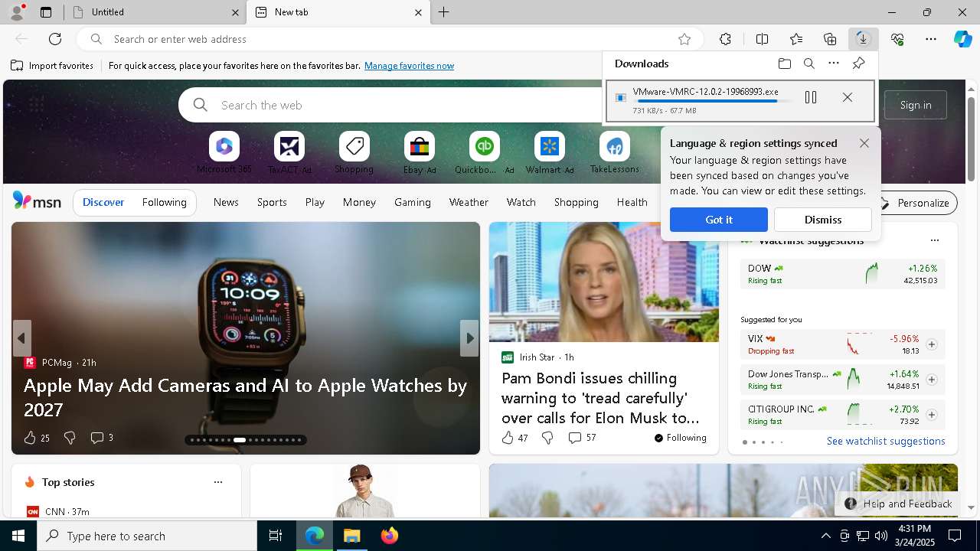Image resolution: width=980 pixels, height=551 pixels.
Task: Close the language settings synced popup
Action: click(x=864, y=143)
